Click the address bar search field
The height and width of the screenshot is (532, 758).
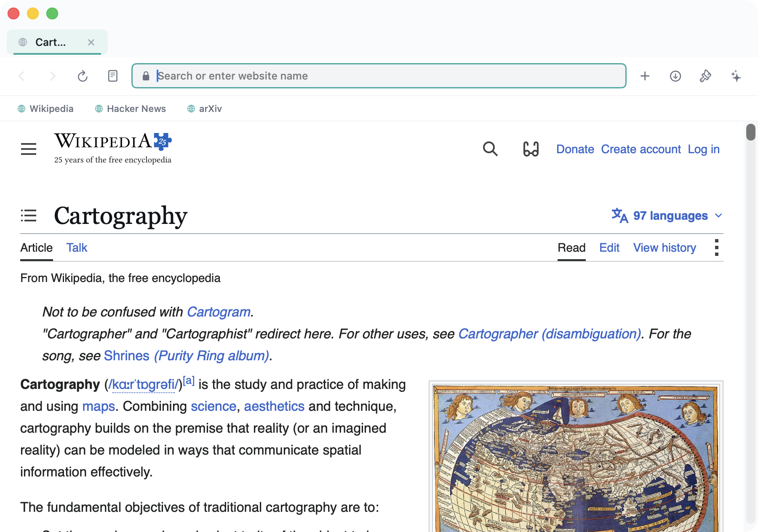(x=379, y=76)
